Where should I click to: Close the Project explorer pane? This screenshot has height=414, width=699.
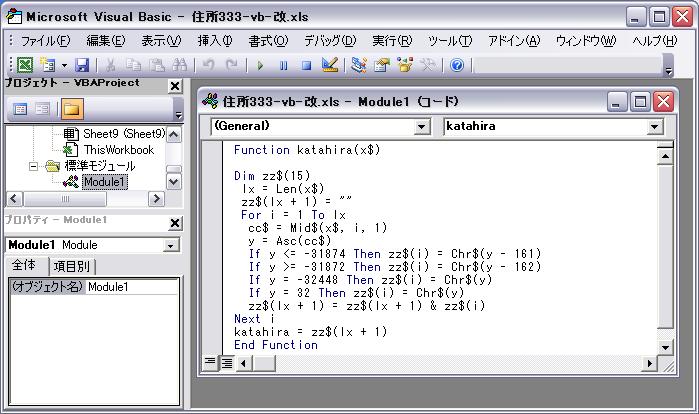(x=175, y=86)
